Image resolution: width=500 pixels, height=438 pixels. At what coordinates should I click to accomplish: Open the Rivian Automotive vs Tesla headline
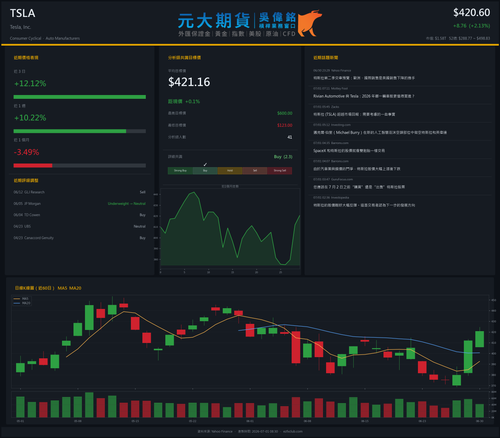[x=364, y=96]
